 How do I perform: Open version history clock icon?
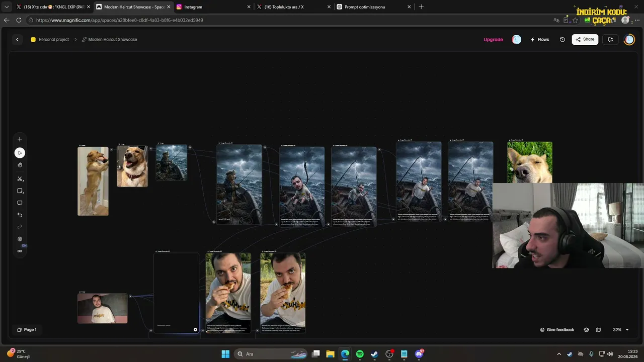(x=562, y=39)
